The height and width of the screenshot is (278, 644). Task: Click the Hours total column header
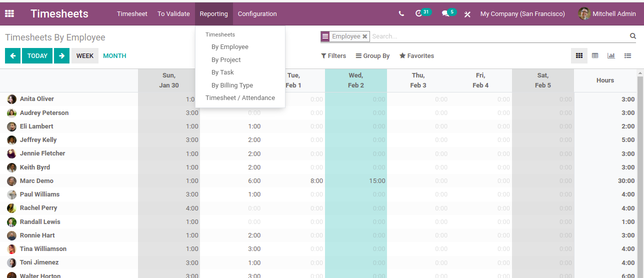605,80
